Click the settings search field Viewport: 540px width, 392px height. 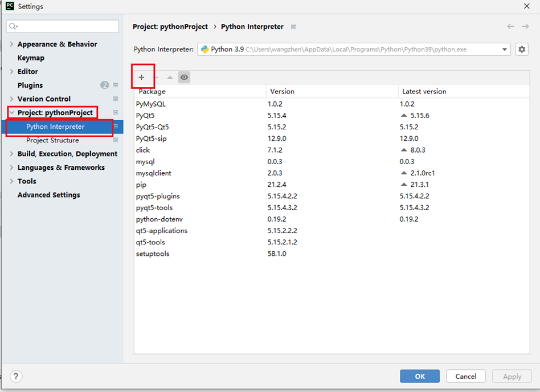[x=62, y=26]
